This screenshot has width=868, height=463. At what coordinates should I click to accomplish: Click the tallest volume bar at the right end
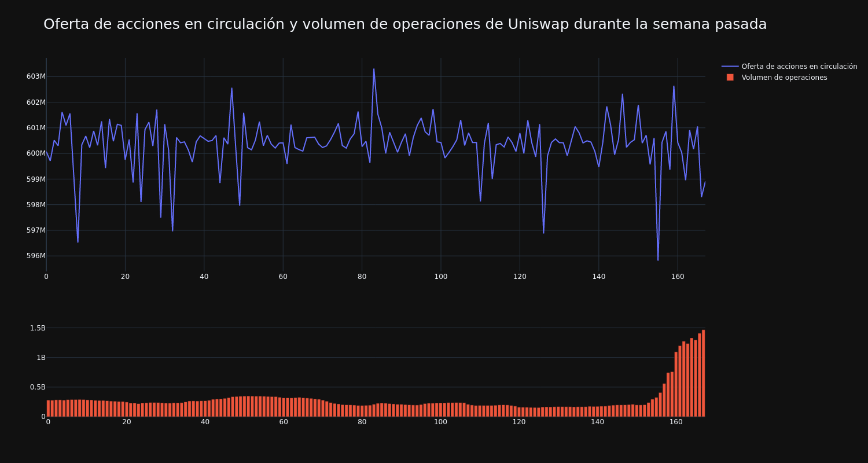703,373
